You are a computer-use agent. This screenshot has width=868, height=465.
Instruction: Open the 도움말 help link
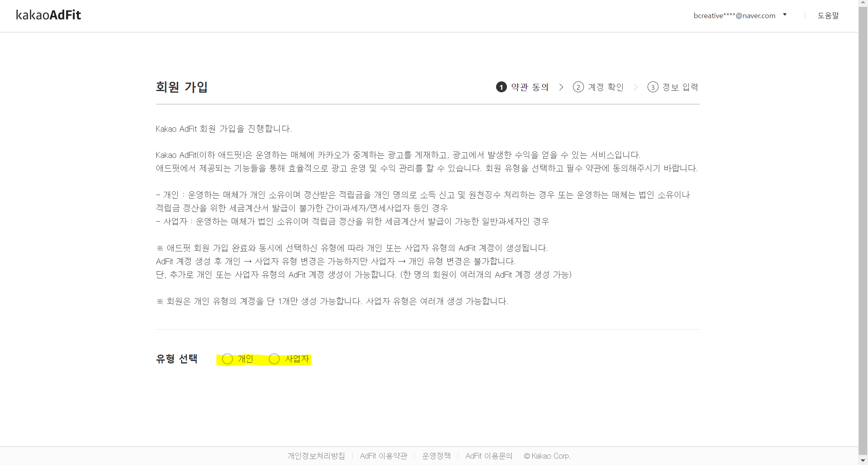(x=828, y=15)
